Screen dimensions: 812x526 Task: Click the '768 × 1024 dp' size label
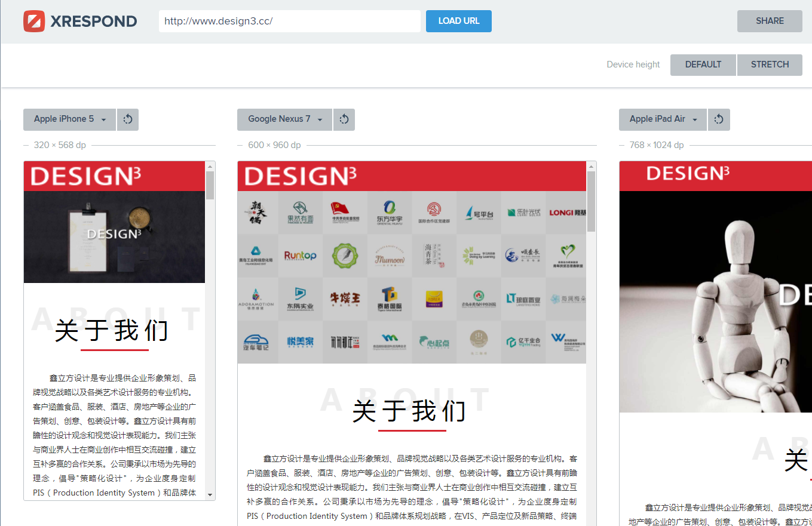pyautogui.click(x=657, y=145)
